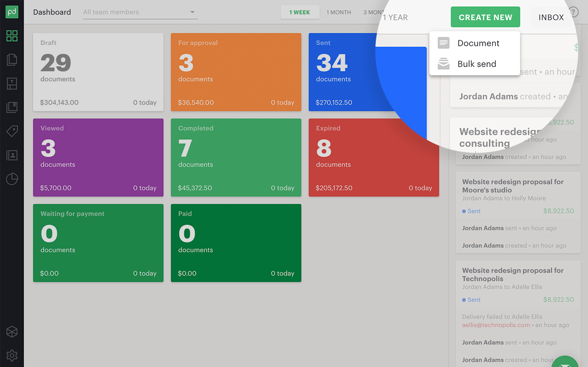Viewport: 588px width, 367px height.
Task: Select the 3 MONTHS period tab
Action: tap(374, 12)
